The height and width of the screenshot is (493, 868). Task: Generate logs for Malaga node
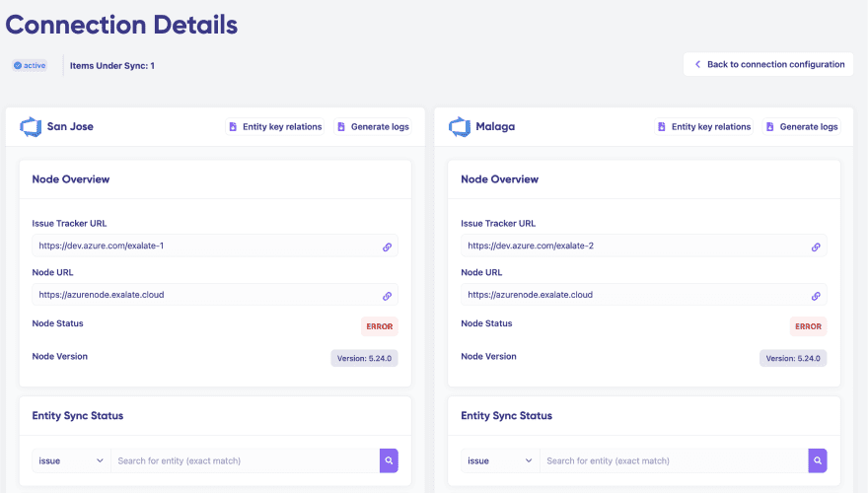coord(801,127)
